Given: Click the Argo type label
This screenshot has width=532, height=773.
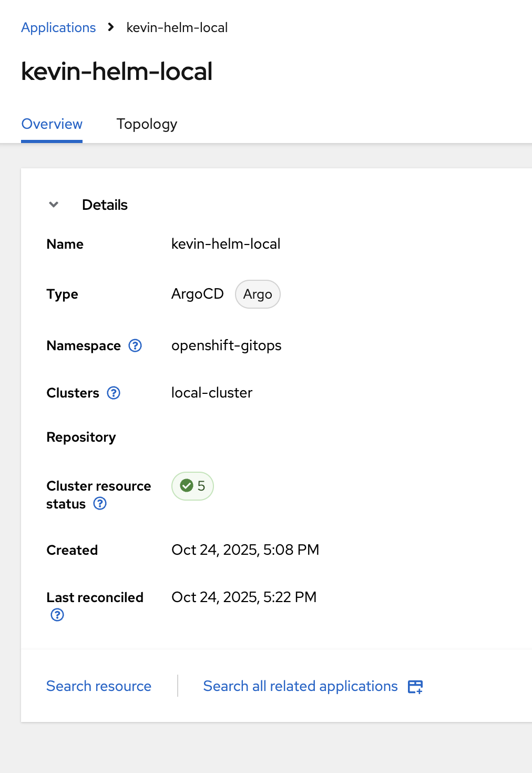Looking at the screenshot, I should [258, 294].
